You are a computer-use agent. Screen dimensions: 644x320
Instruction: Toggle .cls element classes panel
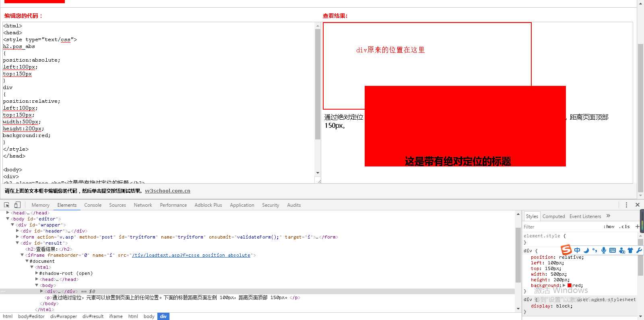click(624, 226)
